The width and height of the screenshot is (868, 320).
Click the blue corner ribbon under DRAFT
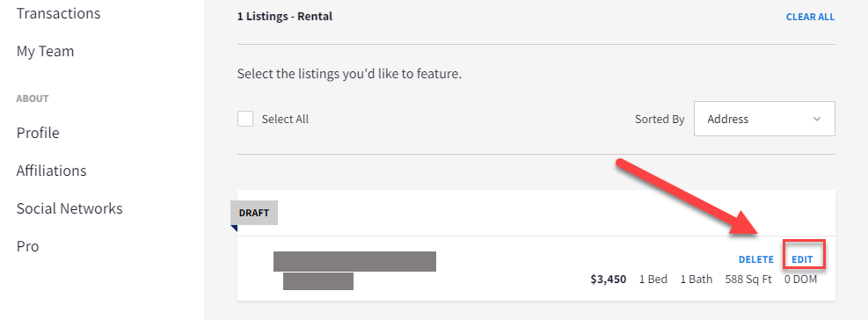click(234, 228)
